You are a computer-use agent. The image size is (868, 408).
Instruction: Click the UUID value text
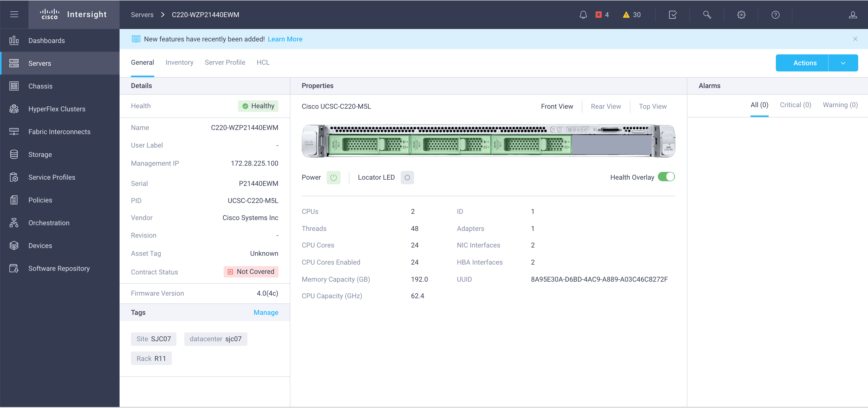(599, 279)
